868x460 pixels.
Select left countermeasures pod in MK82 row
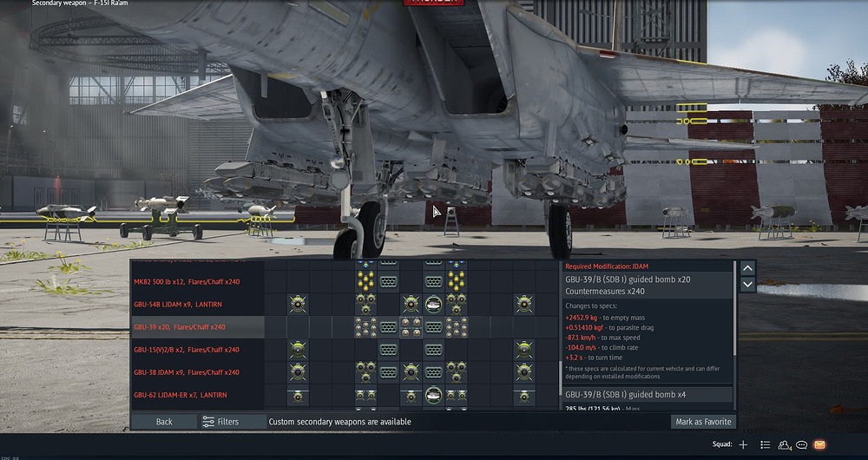coord(388,282)
